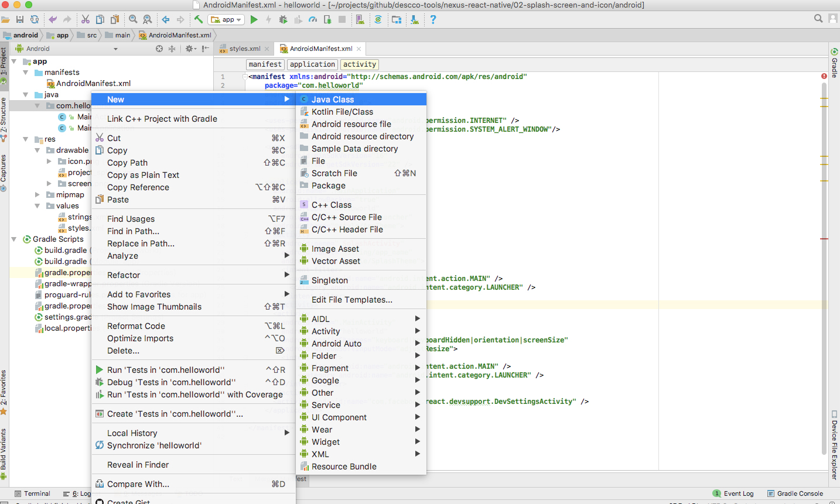
Task: Click the Search Everywhere magnifier
Action: pos(818,19)
